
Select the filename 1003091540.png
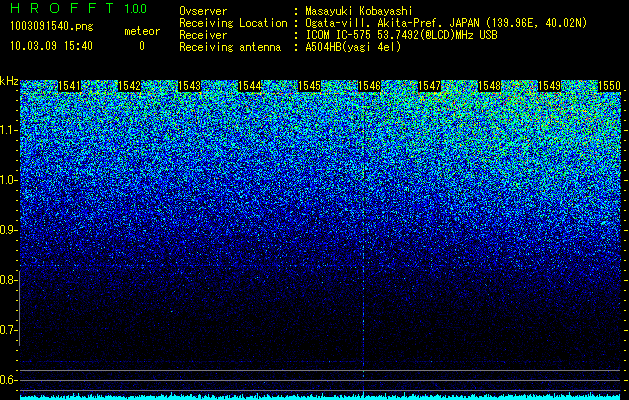point(52,27)
